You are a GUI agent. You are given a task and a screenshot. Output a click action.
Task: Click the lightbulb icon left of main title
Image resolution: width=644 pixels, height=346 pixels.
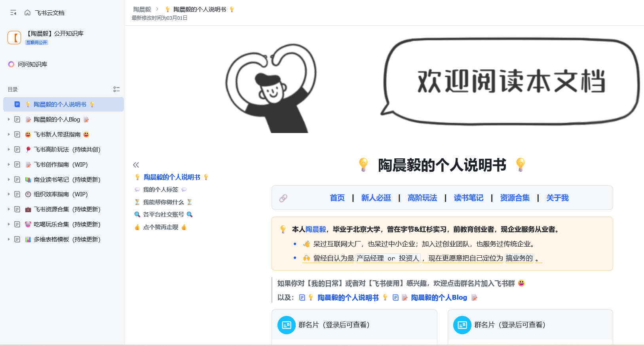363,165
